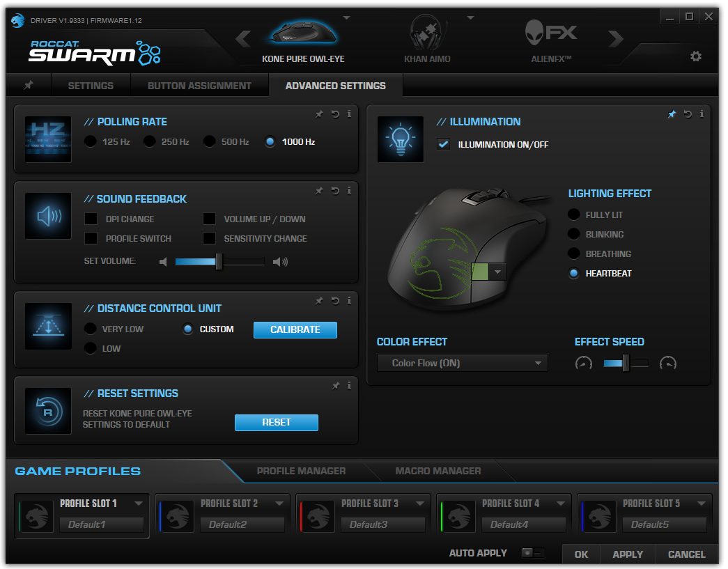Pin the Distance Control Unit panel
This screenshot has height=569, width=728.
320,301
